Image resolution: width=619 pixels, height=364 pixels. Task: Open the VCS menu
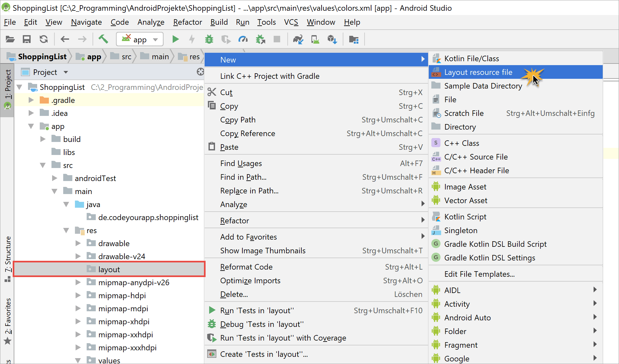pyautogui.click(x=291, y=22)
